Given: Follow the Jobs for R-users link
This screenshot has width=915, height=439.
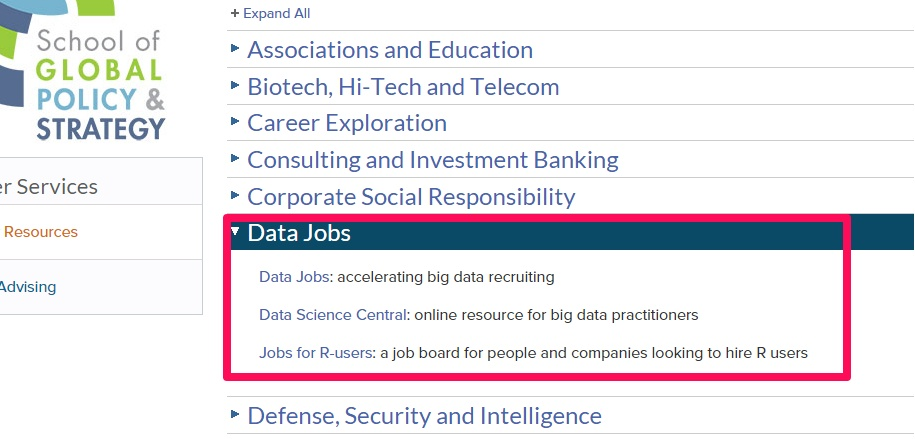Looking at the screenshot, I should click(316, 353).
